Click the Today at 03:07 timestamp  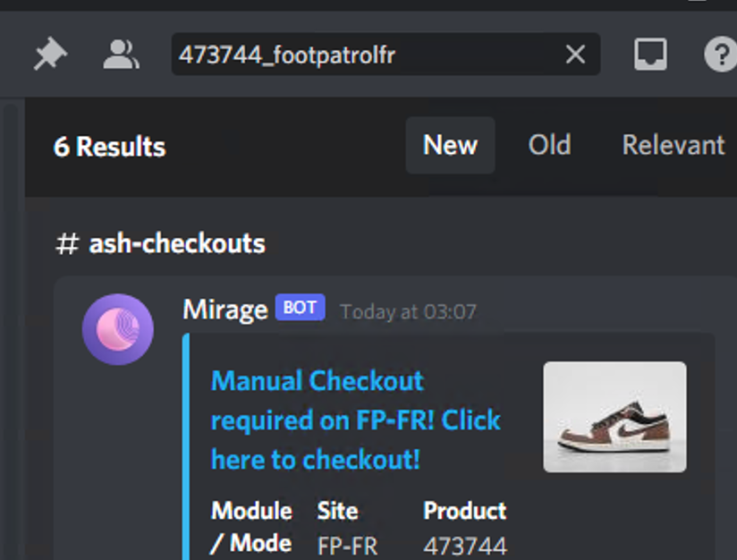click(408, 311)
